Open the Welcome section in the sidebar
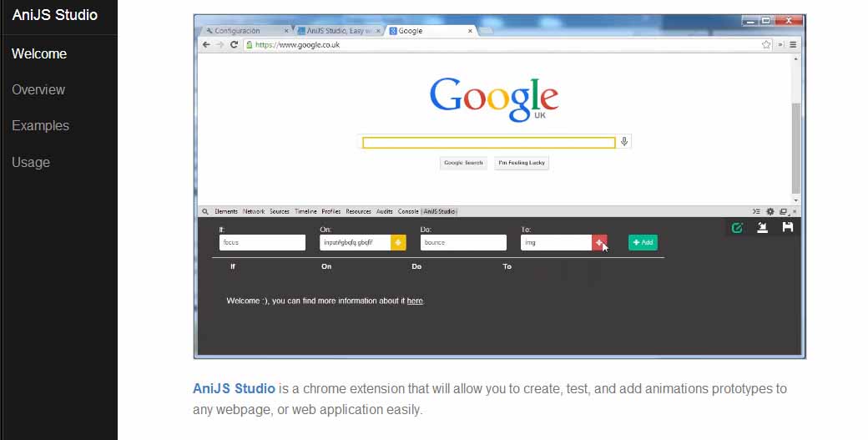 (x=39, y=53)
